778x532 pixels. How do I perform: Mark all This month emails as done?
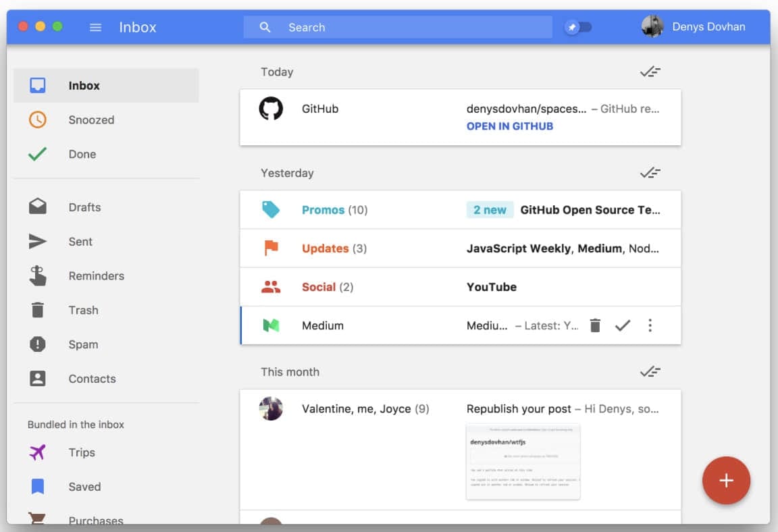[x=650, y=371]
